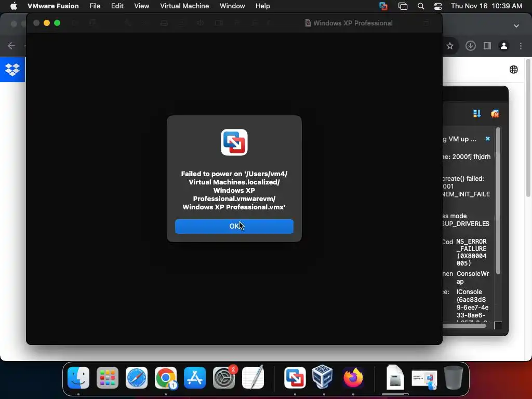Click the clear-all notifications icon in VirtualBox panel
This screenshot has width=532, height=399.
[495, 114]
